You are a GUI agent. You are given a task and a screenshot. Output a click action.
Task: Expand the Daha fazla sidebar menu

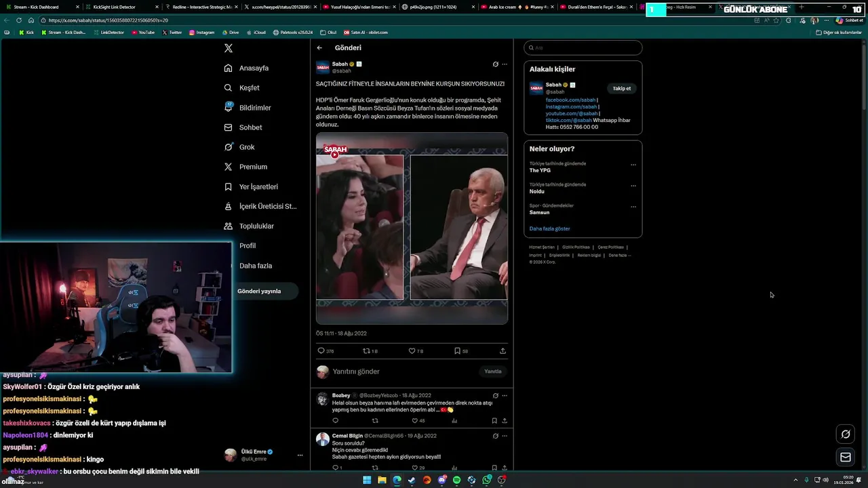click(x=255, y=266)
